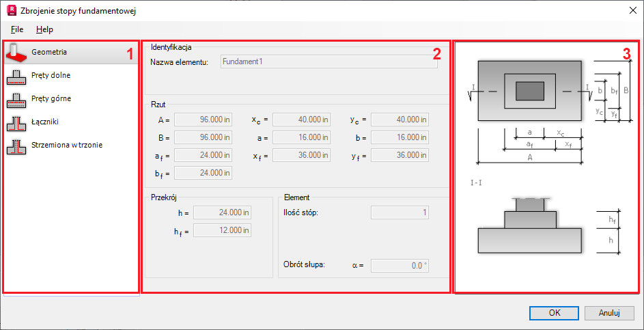Select the Pręty górne label
Viewport: 644px width, 330px height.
point(51,98)
